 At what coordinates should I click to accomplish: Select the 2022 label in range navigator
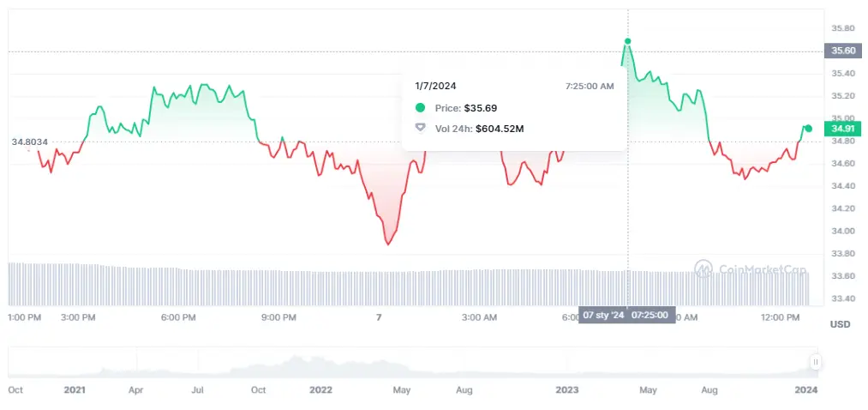pos(320,390)
